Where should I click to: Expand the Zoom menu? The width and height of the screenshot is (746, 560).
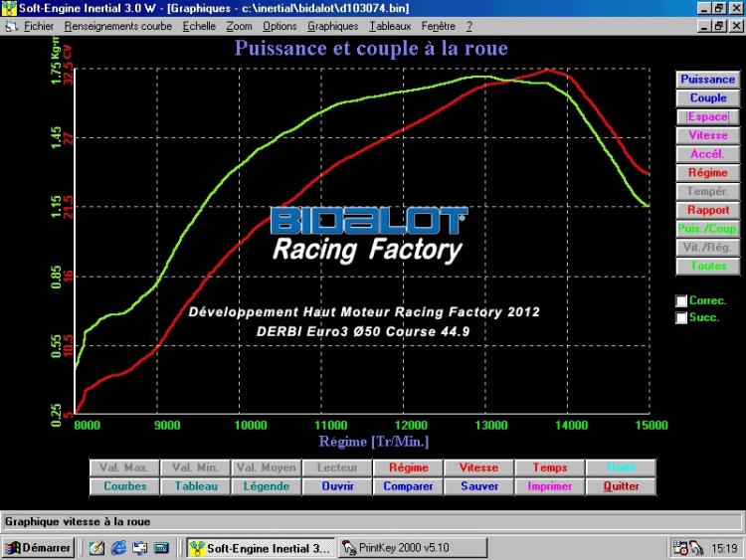click(x=239, y=26)
